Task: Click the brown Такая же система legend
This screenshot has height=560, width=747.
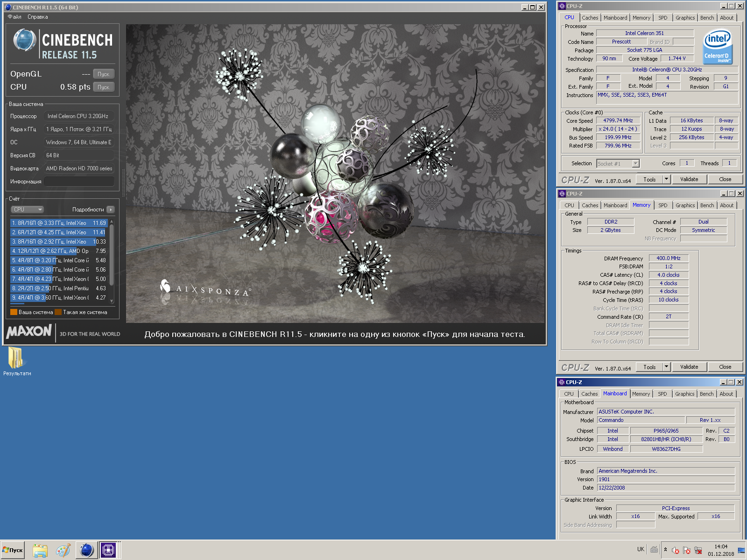Action: (x=58, y=312)
